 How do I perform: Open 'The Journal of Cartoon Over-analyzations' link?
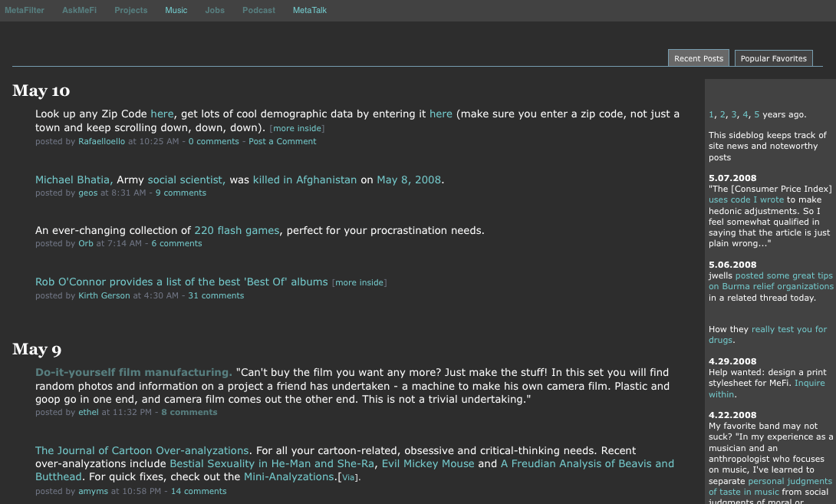pyautogui.click(x=142, y=450)
